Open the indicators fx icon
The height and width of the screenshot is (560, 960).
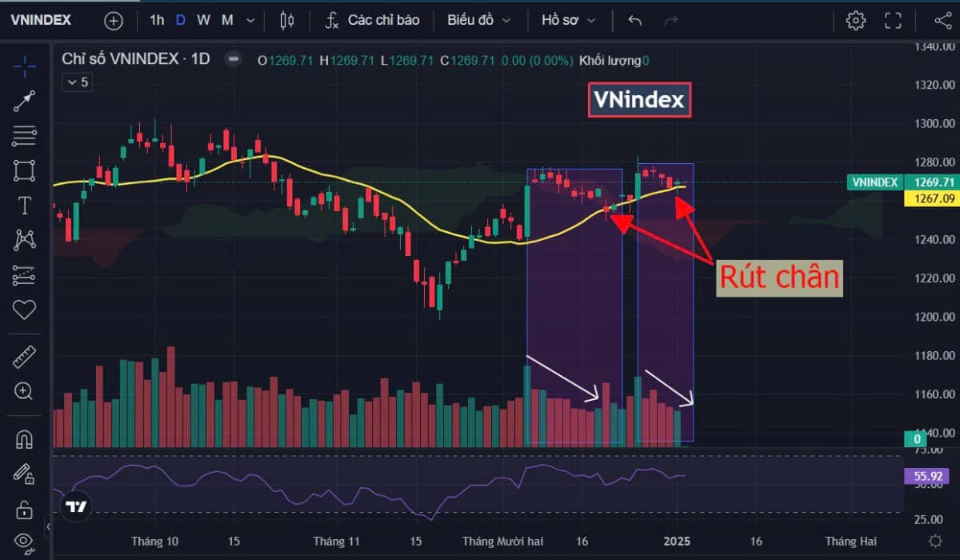click(x=331, y=20)
